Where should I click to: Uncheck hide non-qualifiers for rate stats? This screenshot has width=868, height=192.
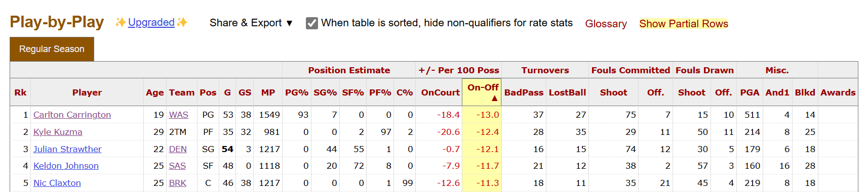(x=312, y=23)
